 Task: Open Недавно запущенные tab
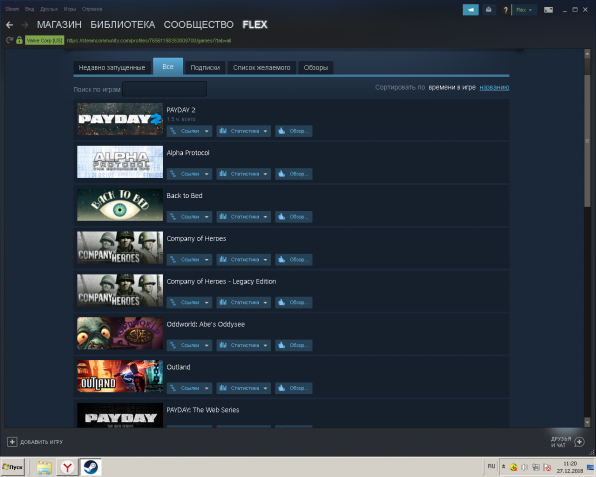[x=112, y=68]
